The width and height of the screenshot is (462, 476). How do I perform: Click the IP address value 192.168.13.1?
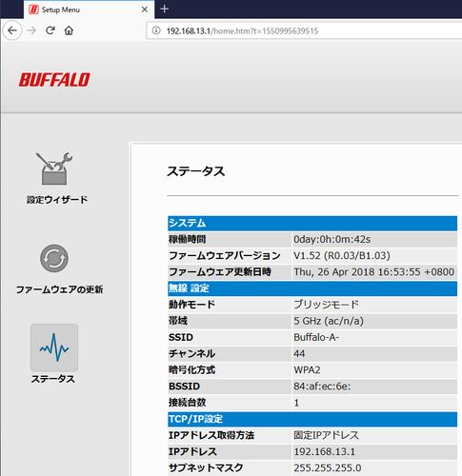click(325, 451)
